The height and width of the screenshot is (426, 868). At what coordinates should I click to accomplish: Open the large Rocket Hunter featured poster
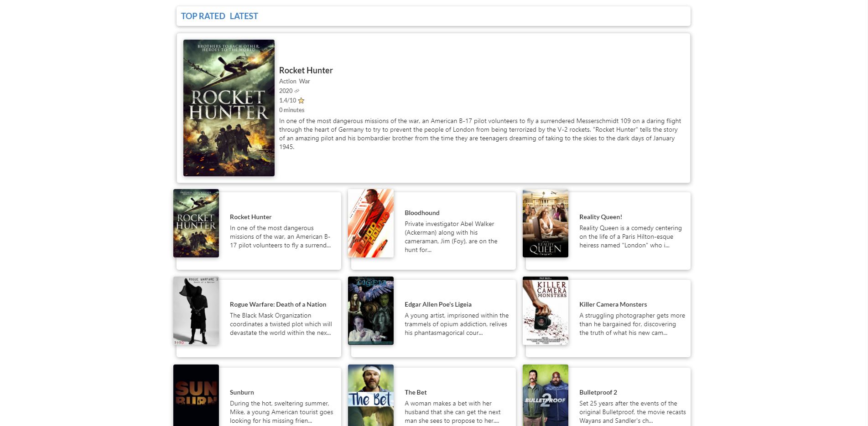coord(229,108)
